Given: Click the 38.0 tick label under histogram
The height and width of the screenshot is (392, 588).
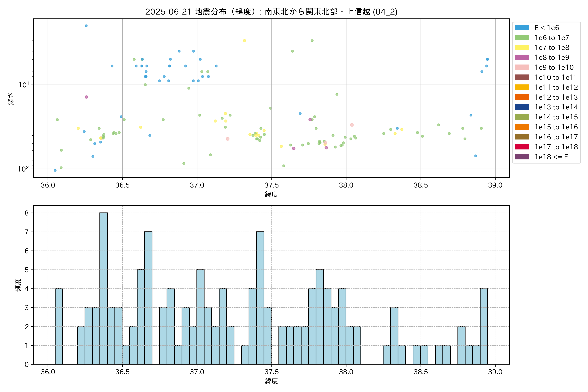Looking at the screenshot, I should [x=346, y=372].
